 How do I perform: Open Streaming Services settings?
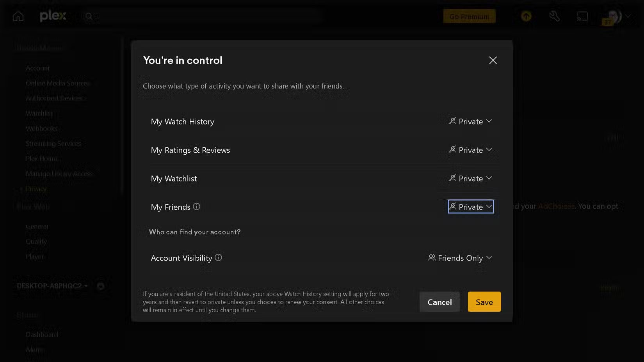[x=53, y=143]
